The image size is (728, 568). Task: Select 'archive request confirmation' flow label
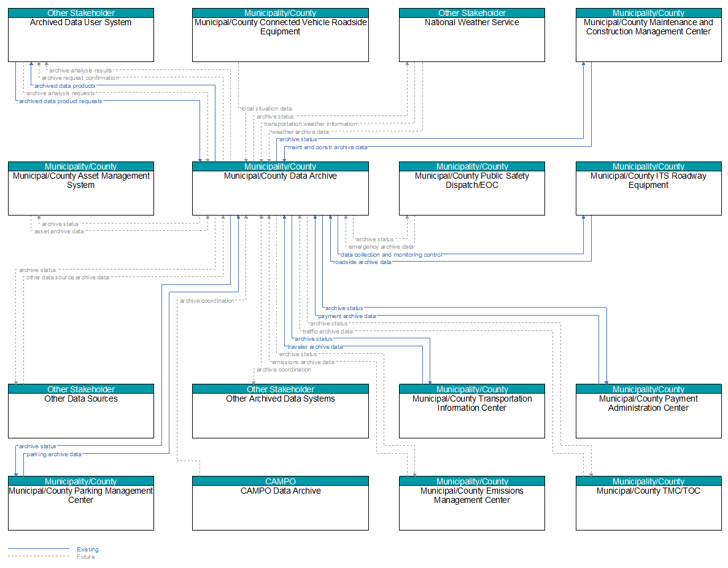click(80, 78)
